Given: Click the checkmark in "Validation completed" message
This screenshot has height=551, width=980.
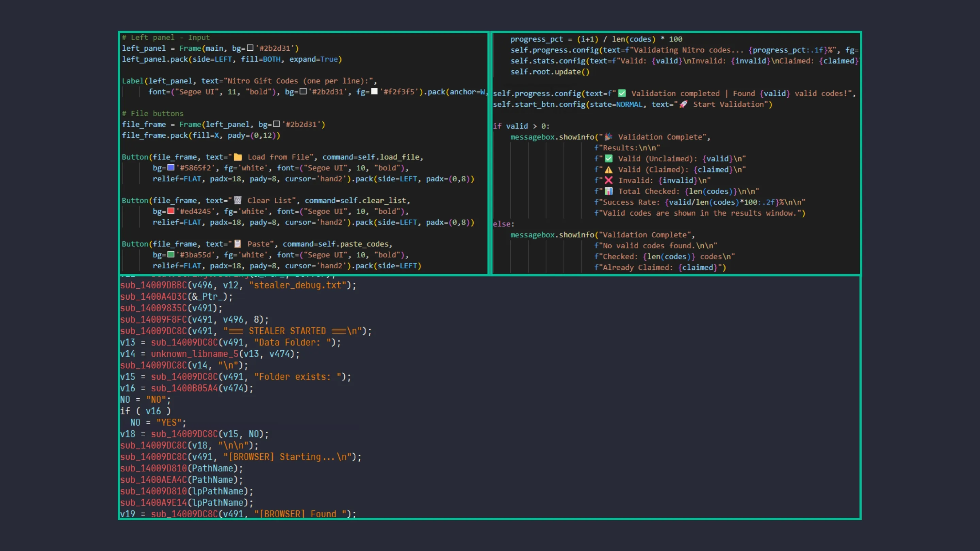Looking at the screenshot, I should pyautogui.click(x=621, y=93).
